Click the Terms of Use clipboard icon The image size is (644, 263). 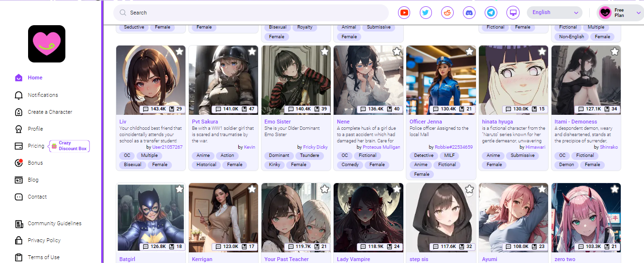coord(19,257)
